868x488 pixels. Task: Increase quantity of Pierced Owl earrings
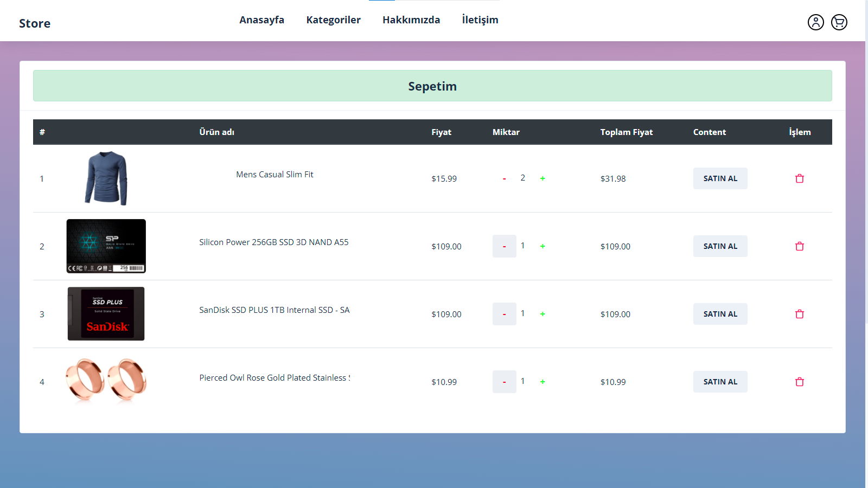pyautogui.click(x=542, y=382)
